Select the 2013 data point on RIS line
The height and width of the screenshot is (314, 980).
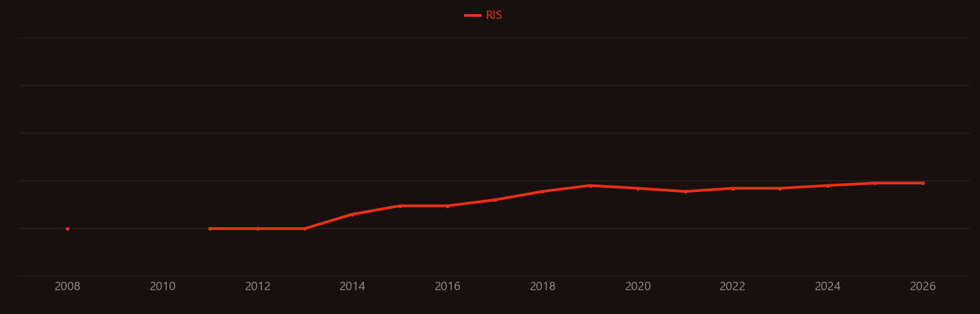pyautogui.click(x=304, y=228)
